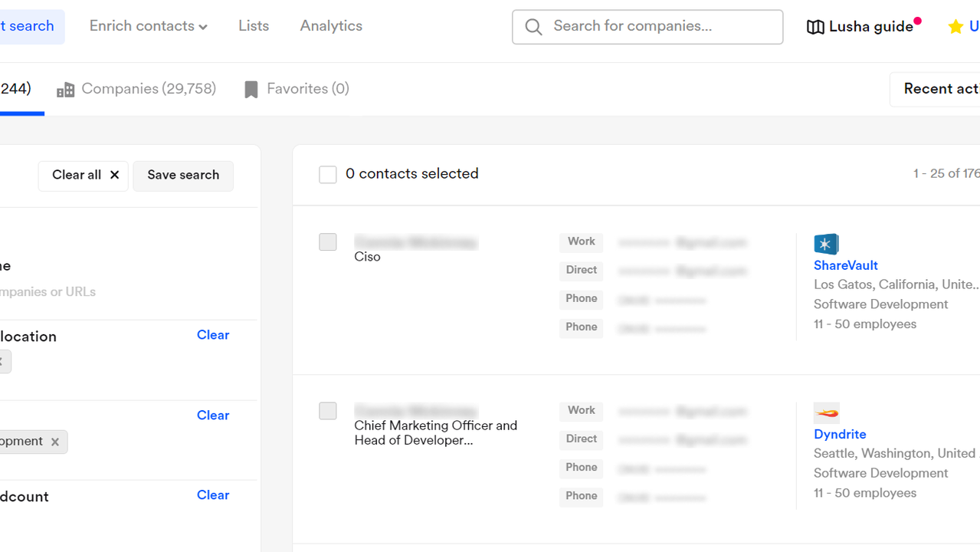Click the magnifier icon in search box
980x552 pixels.
[x=534, y=28]
